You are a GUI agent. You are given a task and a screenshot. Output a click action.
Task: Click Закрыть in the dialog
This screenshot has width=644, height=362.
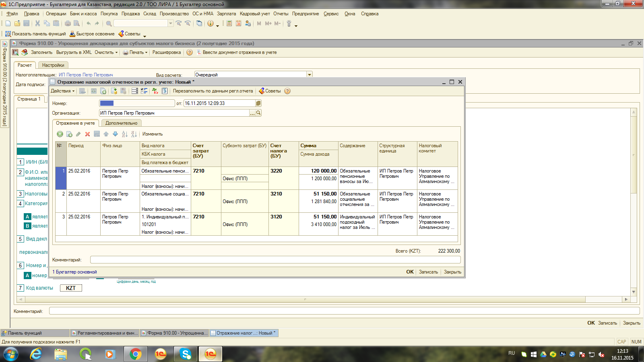click(452, 272)
